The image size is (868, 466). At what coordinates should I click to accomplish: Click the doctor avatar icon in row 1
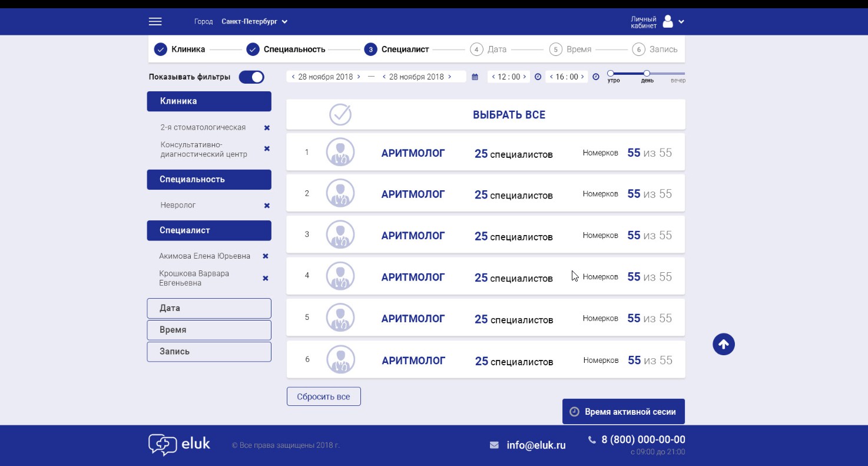340,152
